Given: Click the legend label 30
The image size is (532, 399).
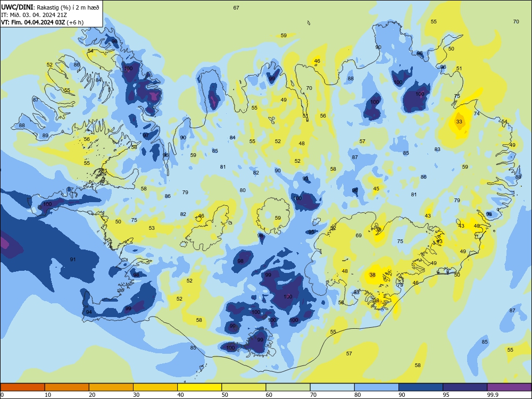Looking at the screenshot, I should (136, 395).
